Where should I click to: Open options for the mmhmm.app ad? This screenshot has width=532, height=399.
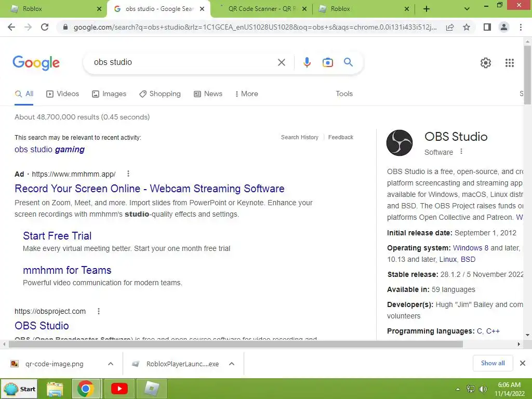pos(128,174)
